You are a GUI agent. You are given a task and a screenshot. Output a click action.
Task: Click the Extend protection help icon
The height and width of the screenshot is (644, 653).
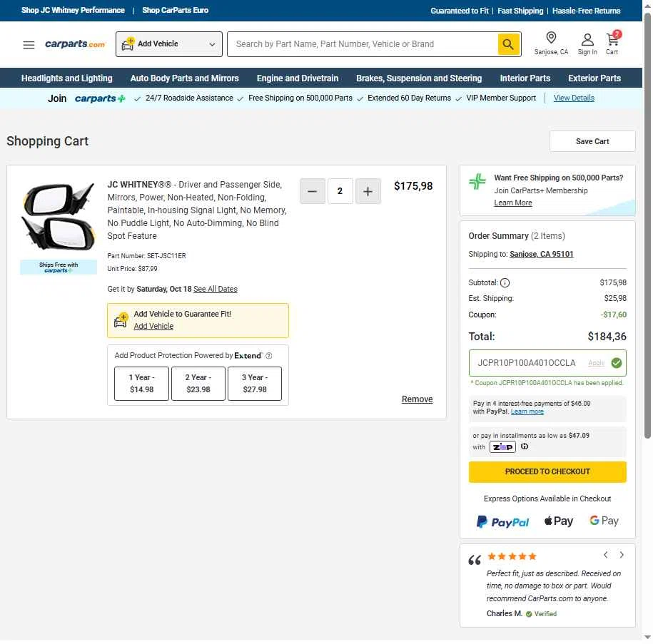coord(269,355)
